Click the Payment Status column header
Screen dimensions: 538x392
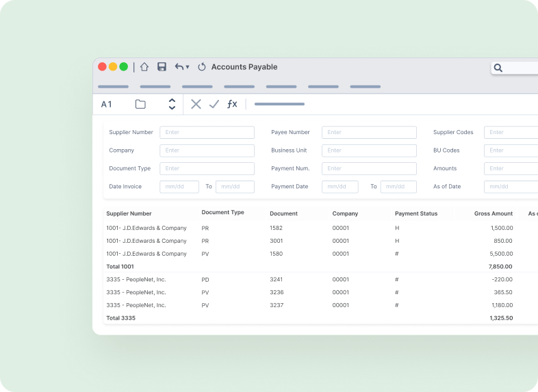(415, 213)
